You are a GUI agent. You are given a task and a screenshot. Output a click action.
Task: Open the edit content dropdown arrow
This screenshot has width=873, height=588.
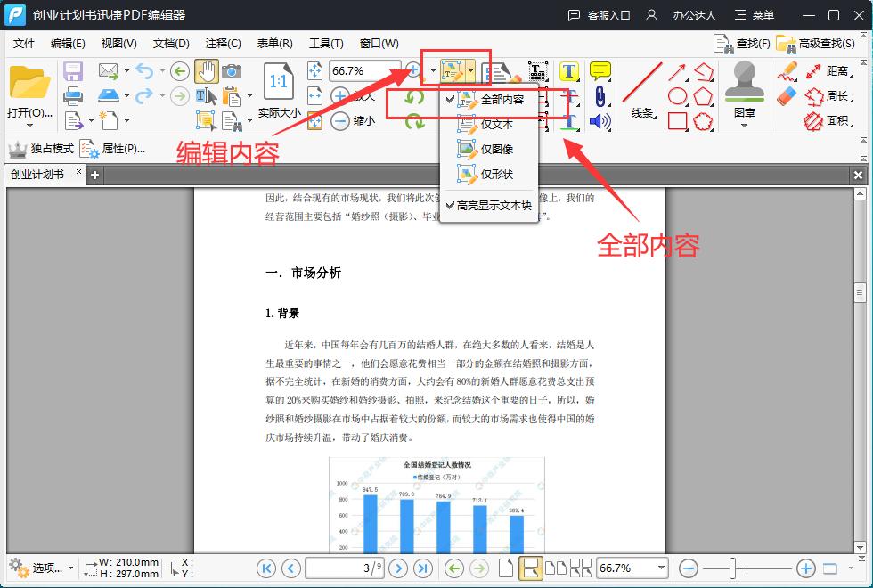tap(472, 69)
